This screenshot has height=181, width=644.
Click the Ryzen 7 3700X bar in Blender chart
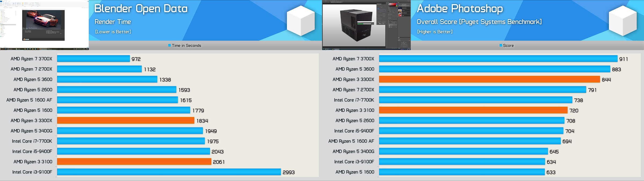click(93, 59)
